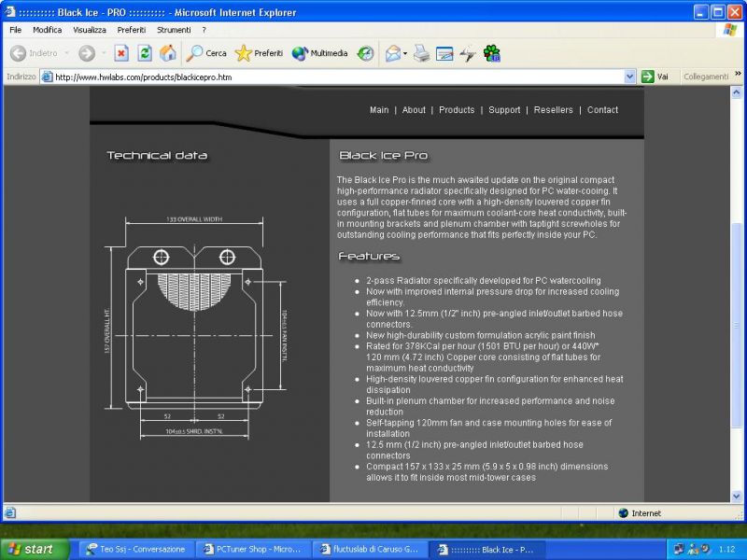Click the Internet zone status indicator
The width and height of the screenshot is (747, 560).
[x=640, y=512]
